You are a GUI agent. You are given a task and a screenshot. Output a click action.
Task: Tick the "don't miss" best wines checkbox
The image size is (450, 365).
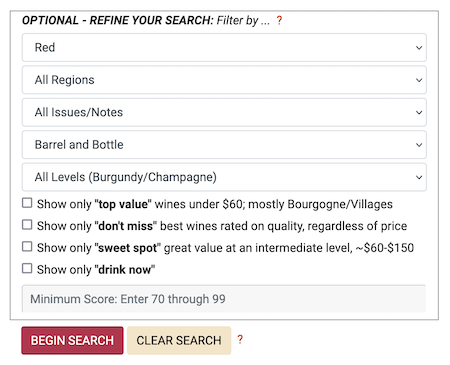pos(27,225)
